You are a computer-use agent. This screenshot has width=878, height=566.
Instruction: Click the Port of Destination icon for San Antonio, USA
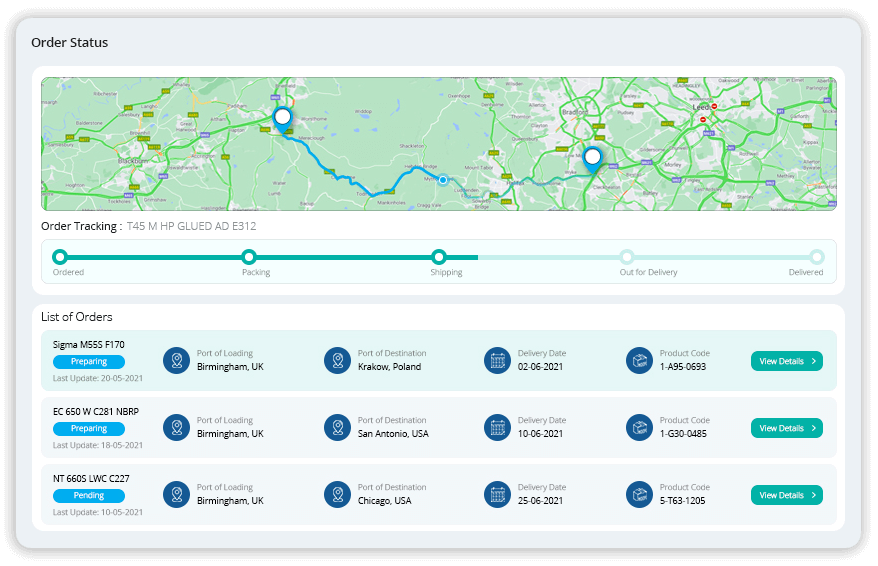[x=338, y=427]
